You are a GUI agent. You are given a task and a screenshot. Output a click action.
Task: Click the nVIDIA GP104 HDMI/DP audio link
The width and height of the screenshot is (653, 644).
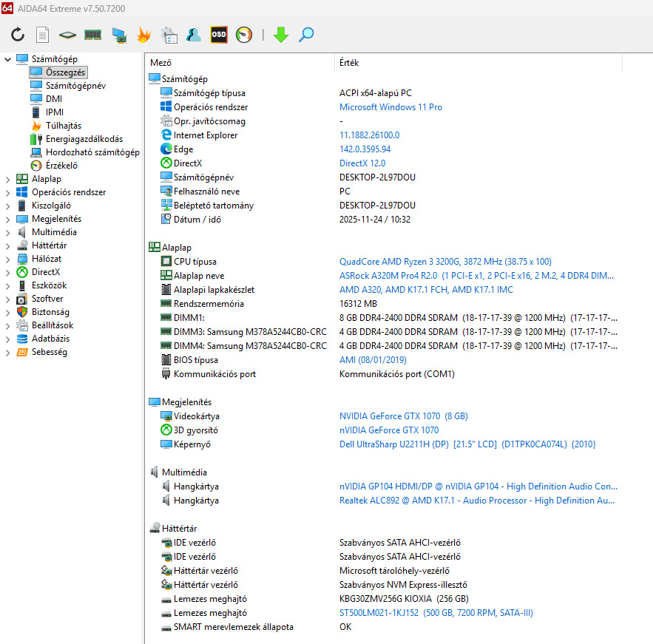click(x=478, y=487)
